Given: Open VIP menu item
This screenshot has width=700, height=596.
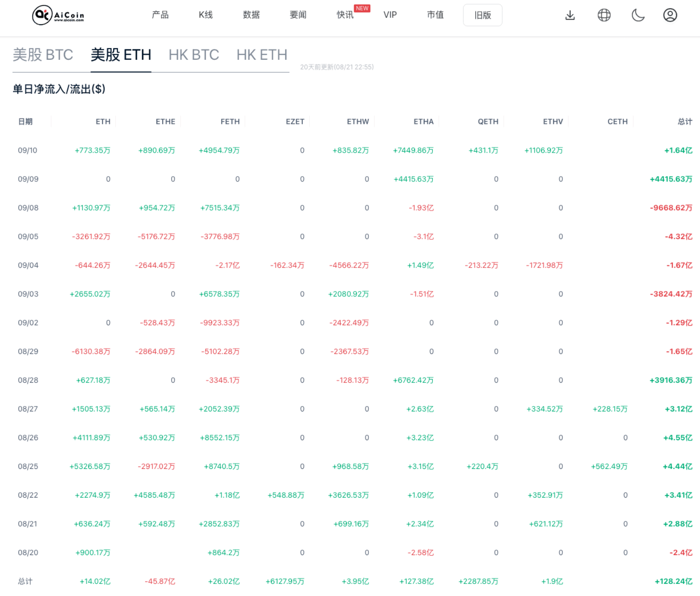Looking at the screenshot, I should [x=390, y=15].
